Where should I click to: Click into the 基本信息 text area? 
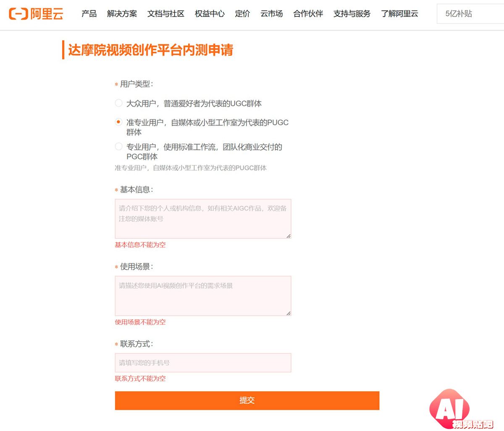tap(203, 219)
